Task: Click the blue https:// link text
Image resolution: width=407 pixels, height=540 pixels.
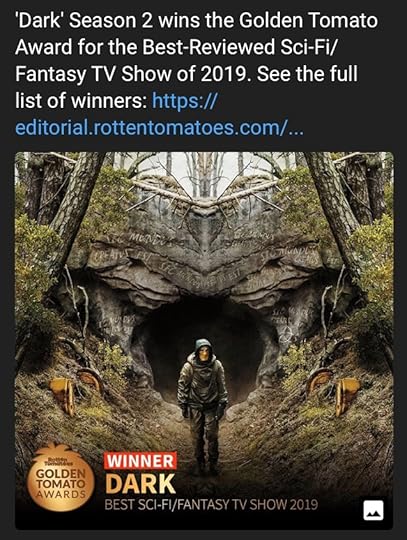Action: click(185, 101)
